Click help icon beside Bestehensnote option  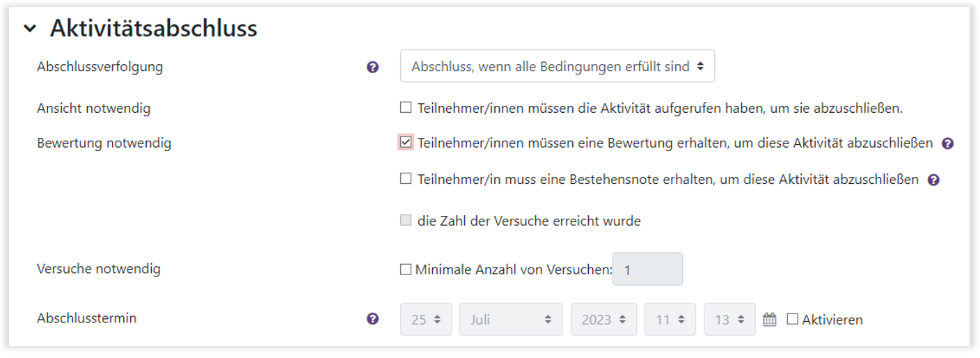click(933, 180)
